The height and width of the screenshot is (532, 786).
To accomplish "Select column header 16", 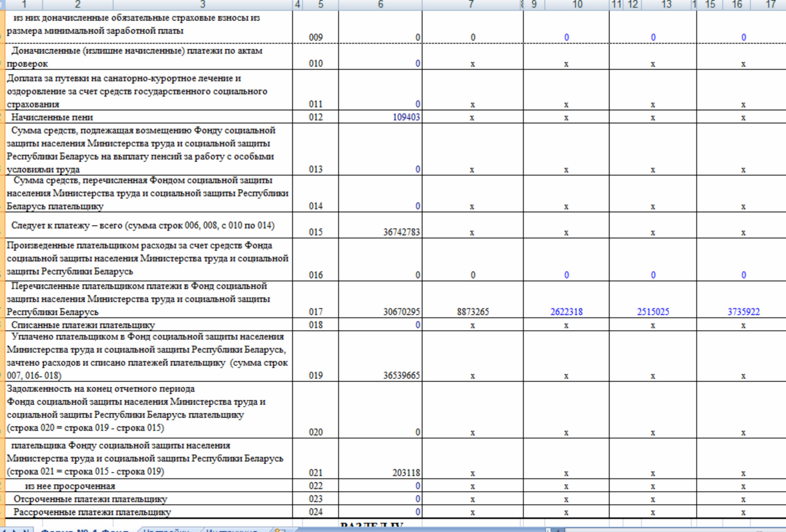I will click(737, 5).
